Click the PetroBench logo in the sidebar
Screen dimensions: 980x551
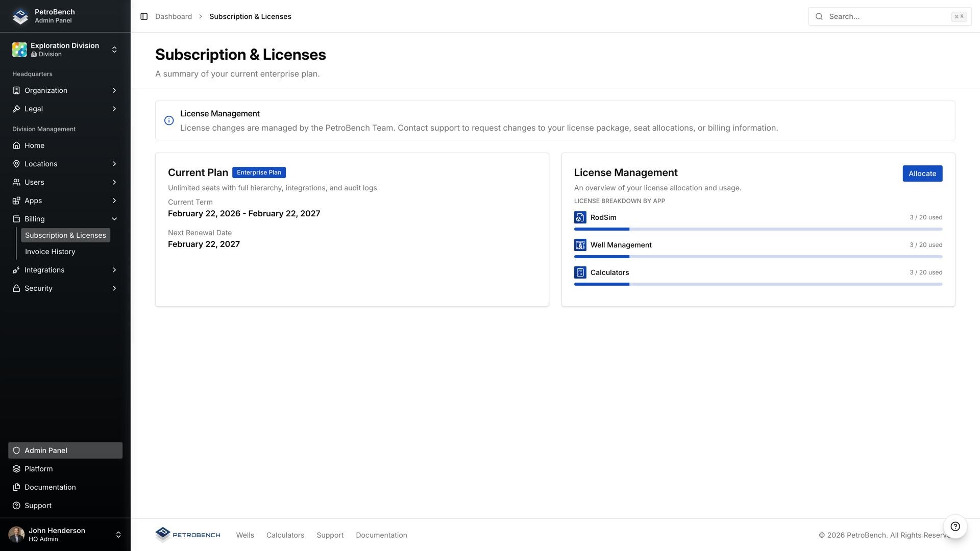(x=19, y=16)
